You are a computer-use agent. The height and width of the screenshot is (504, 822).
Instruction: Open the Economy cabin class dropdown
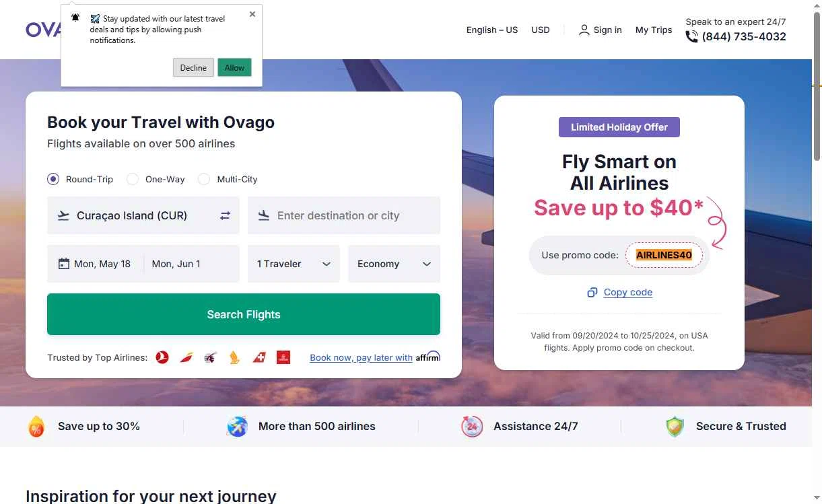[x=394, y=264]
